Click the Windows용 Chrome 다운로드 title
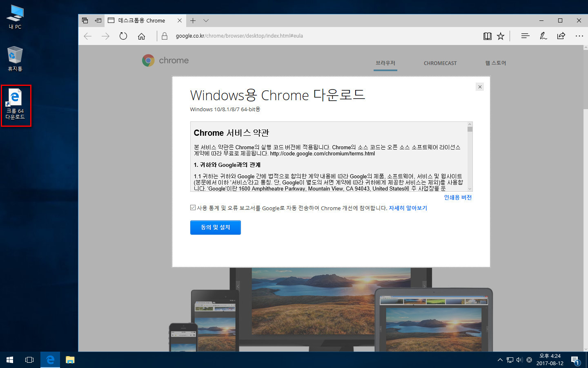This screenshot has width=588, height=368. click(x=278, y=95)
